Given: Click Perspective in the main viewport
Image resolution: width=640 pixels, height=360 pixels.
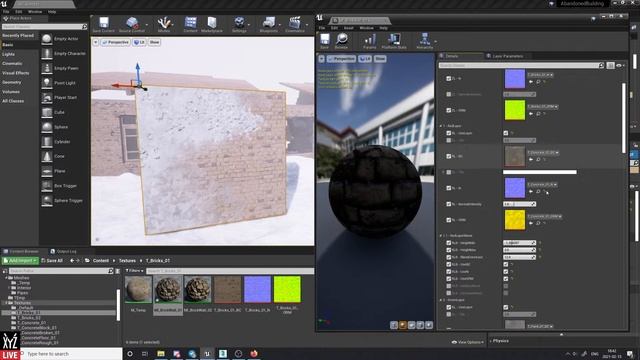Looking at the screenshot, I should pos(116,42).
